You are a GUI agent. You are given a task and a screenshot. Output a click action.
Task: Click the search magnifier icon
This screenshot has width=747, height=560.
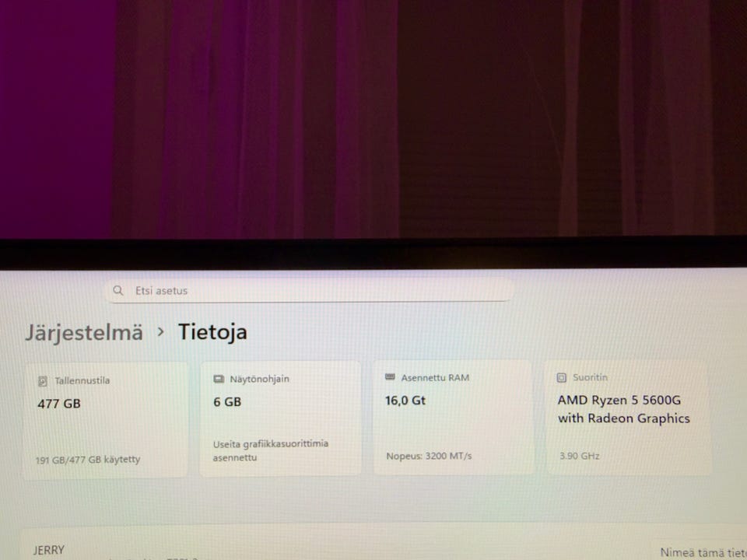117,290
